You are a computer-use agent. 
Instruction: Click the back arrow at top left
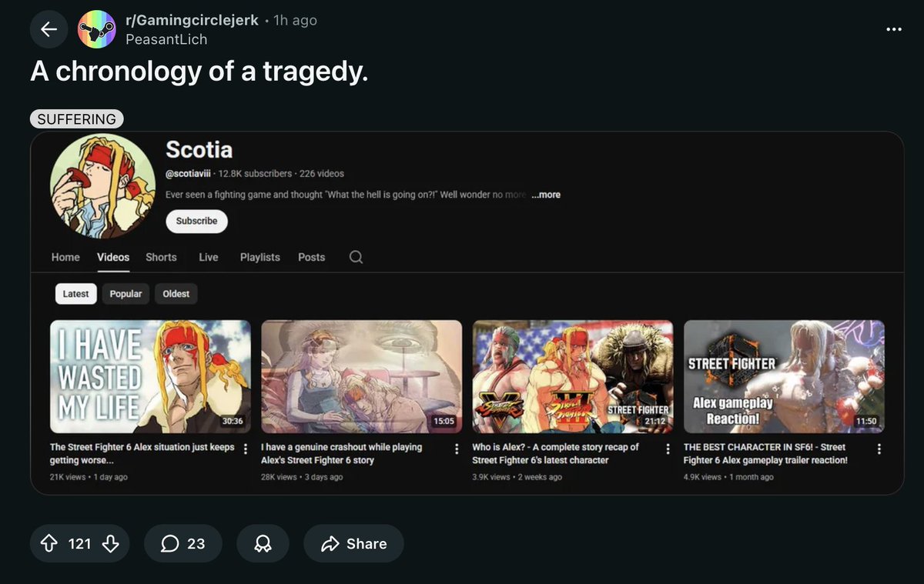49,29
